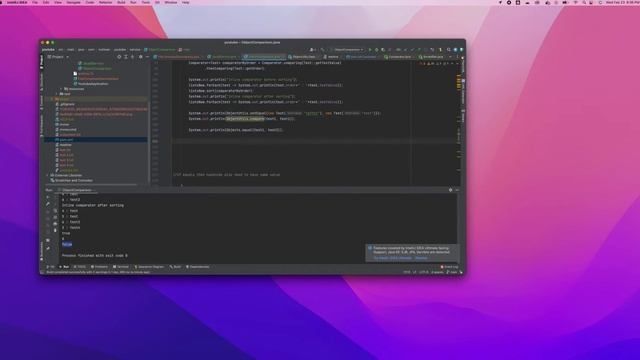Open the Project view selector dropdown
This screenshot has height=360, width=640.
(x=58, y=57)
